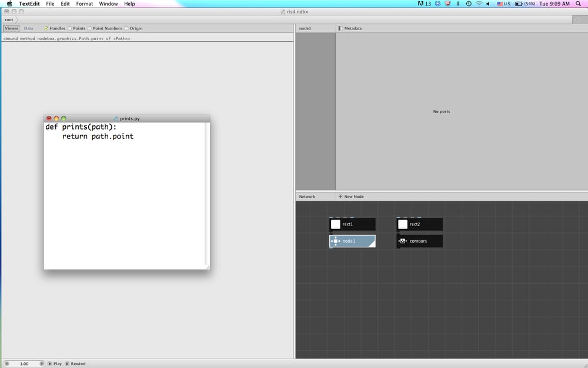Viewport: 588px width, 368px height.
Task: Click the white square icon on rect2
Action: point(403,224)
